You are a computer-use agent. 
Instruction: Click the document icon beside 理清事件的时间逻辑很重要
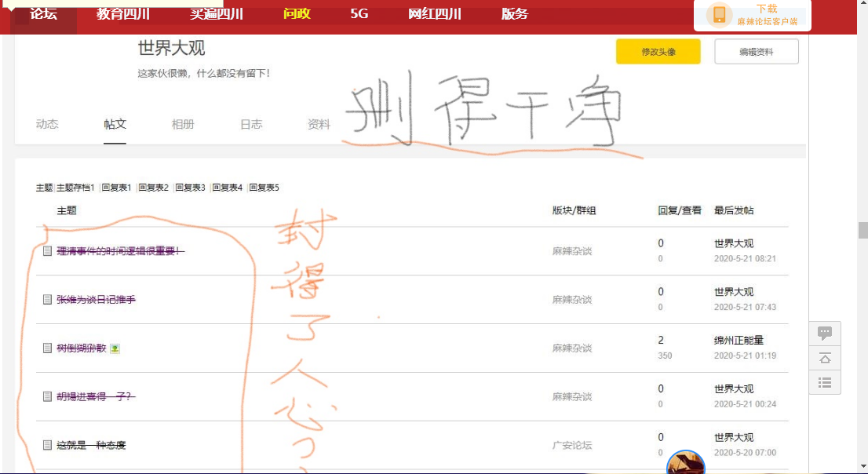coord(48,251)
